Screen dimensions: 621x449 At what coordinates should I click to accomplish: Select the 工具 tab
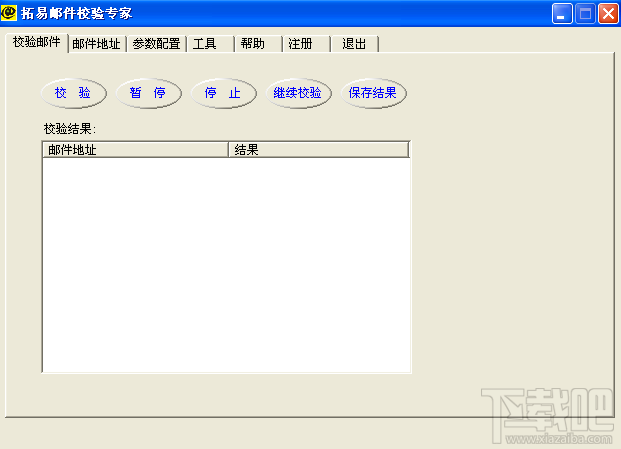[x=210, y=44]
